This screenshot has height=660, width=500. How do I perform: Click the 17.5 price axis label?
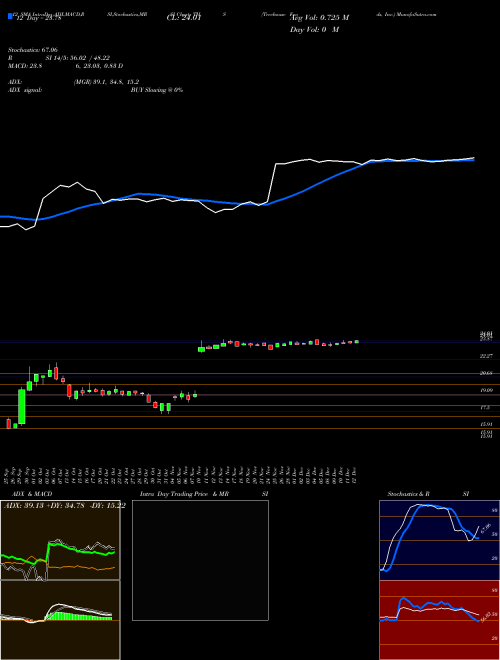485,407
